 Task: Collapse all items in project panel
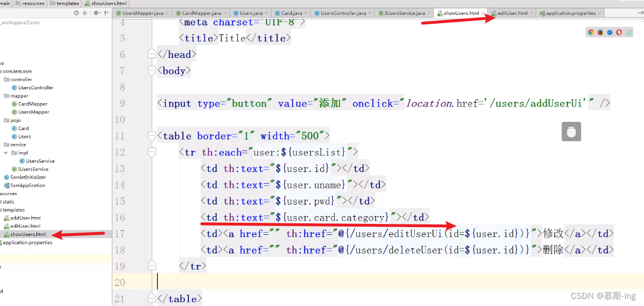(85, 13)
